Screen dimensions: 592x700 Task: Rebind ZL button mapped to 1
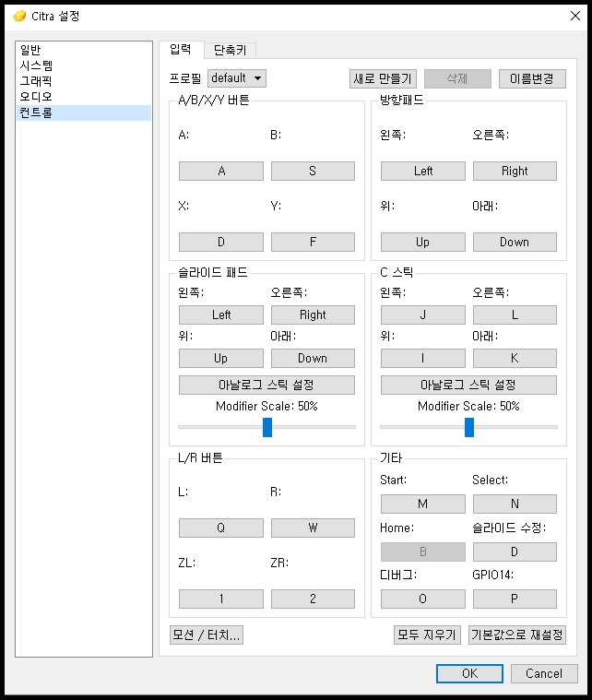221,599
